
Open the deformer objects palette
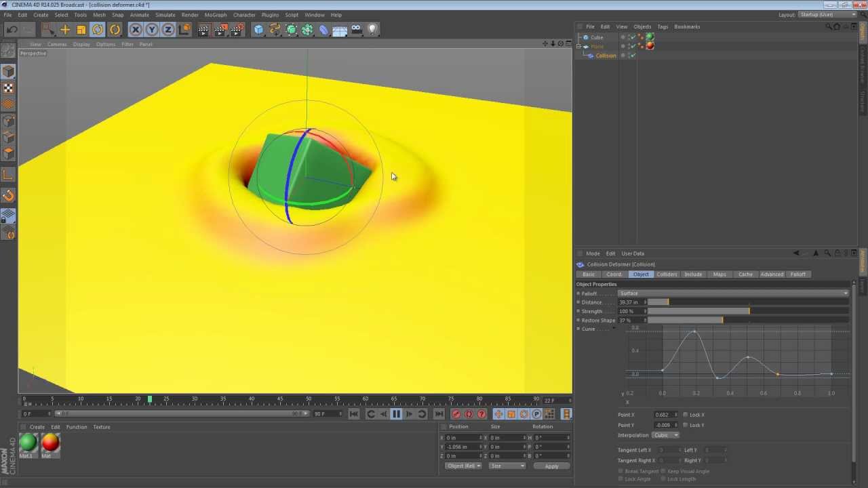coord(324,29)
